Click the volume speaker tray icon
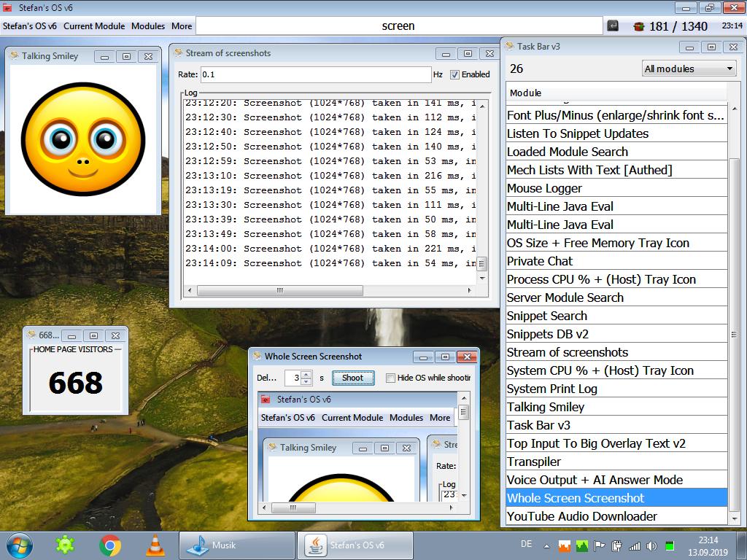 [651, 545]
